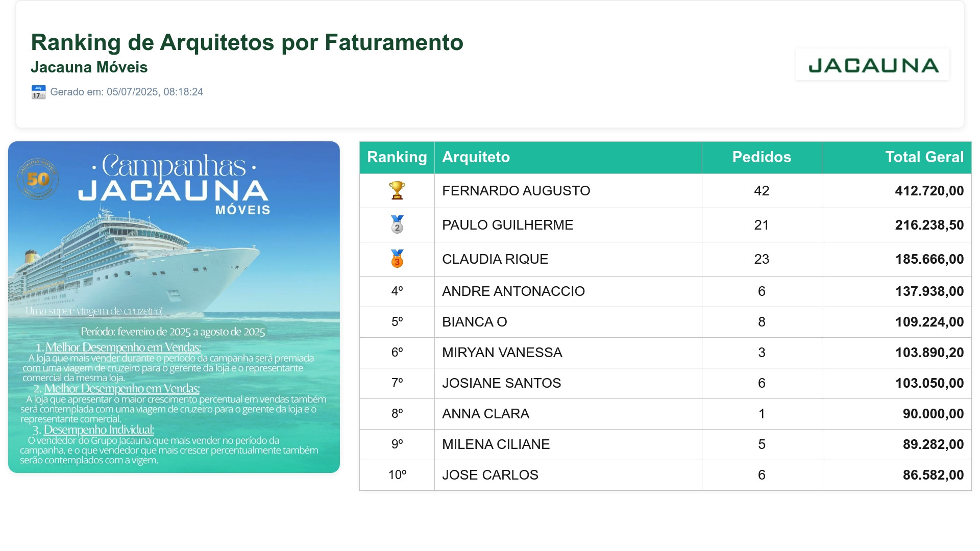This screenshot has height=551, width=980.
Task: Click the JACAUNA logo in the header
Action: 873,65
